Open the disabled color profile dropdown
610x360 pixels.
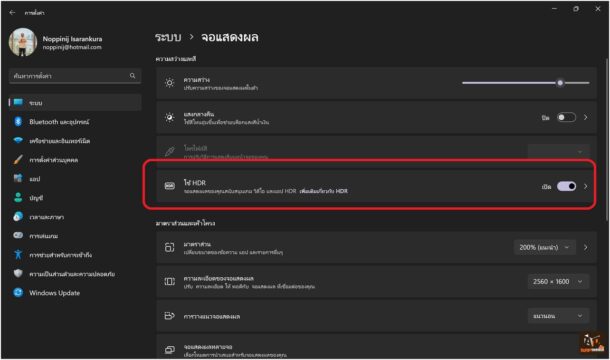(x=558, y=151)
